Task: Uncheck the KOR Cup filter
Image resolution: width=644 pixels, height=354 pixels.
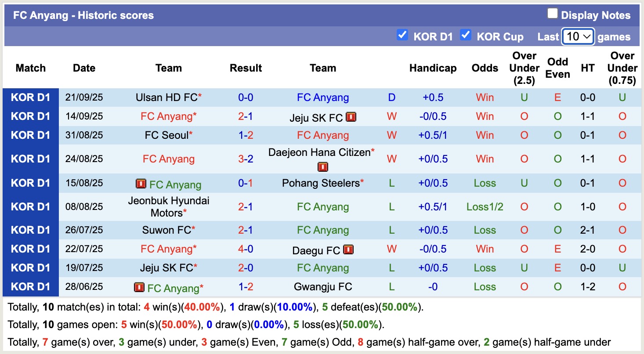Action: pyautogui.click(x=466, y=35)
